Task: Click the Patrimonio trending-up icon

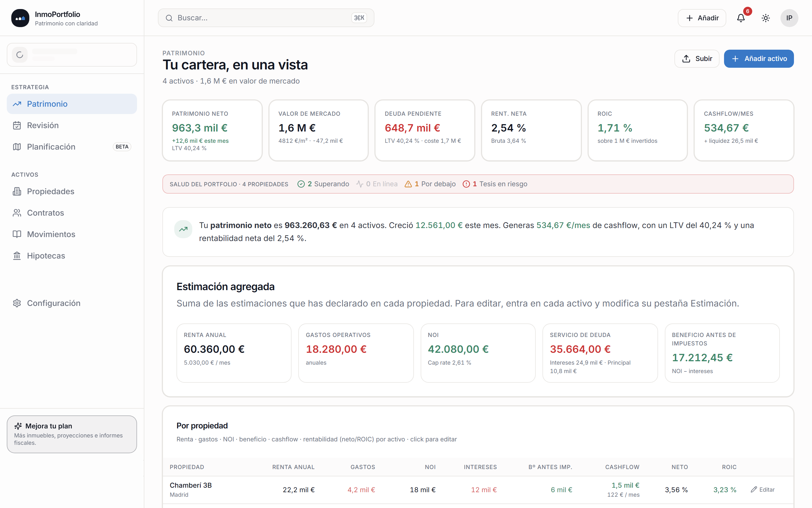Action: click(17, 104)
